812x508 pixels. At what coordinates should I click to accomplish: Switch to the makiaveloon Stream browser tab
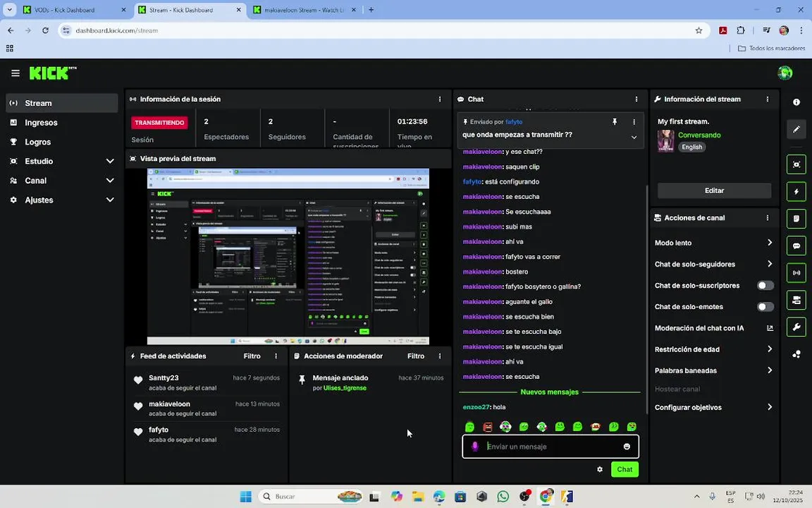(305, 10)
